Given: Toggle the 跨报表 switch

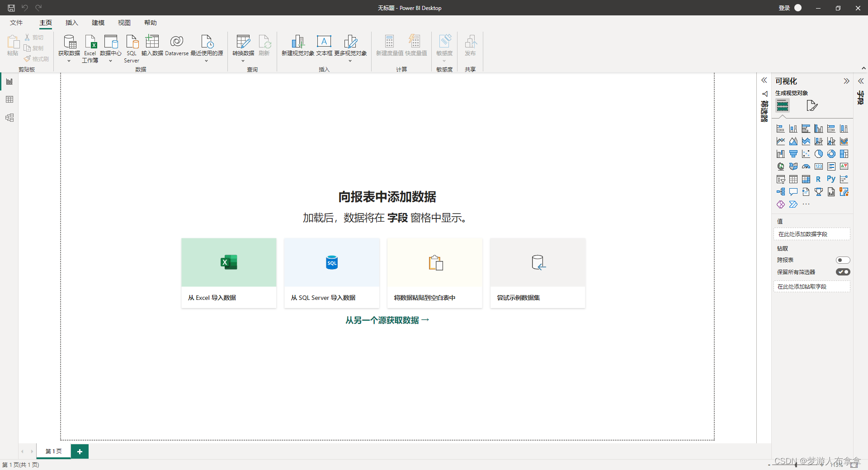Looking at the screenshot, I should pyautogui.click(x=843, y=260).
